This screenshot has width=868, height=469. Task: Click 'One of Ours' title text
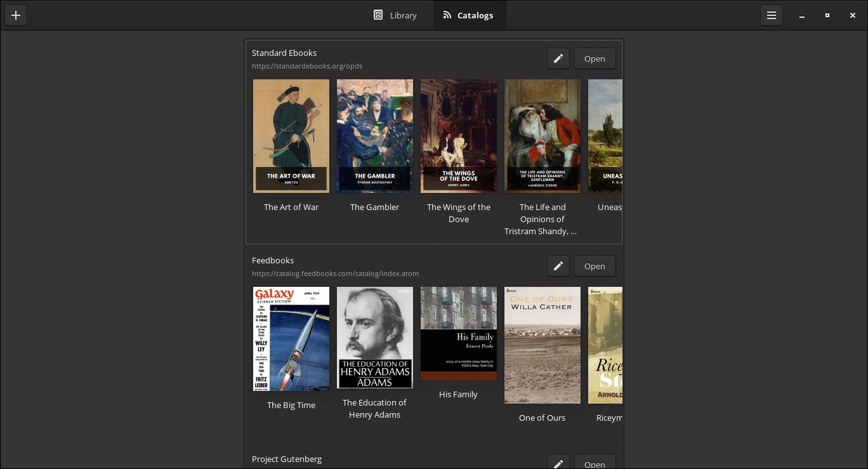click(542, 418)
